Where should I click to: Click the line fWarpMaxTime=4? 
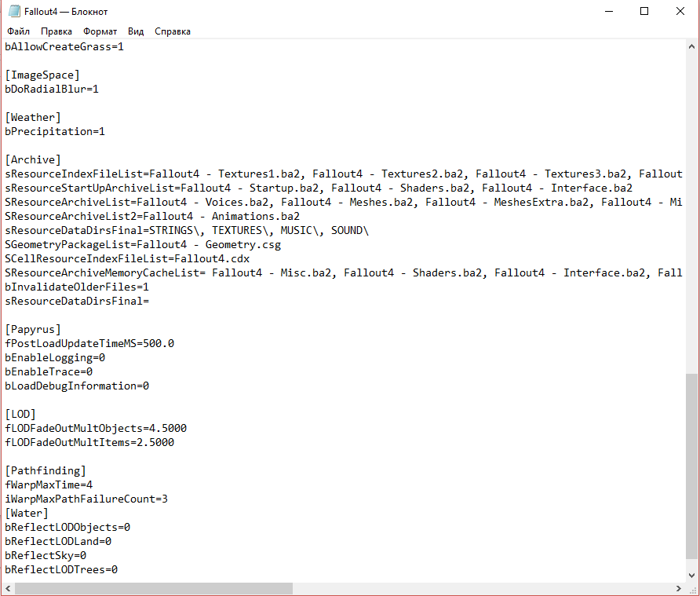click(x=49, y=485)
